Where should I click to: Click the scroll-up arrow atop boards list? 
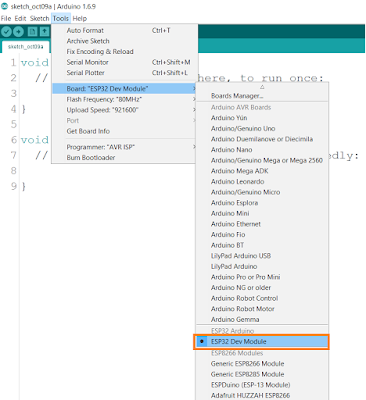(262, 87)
